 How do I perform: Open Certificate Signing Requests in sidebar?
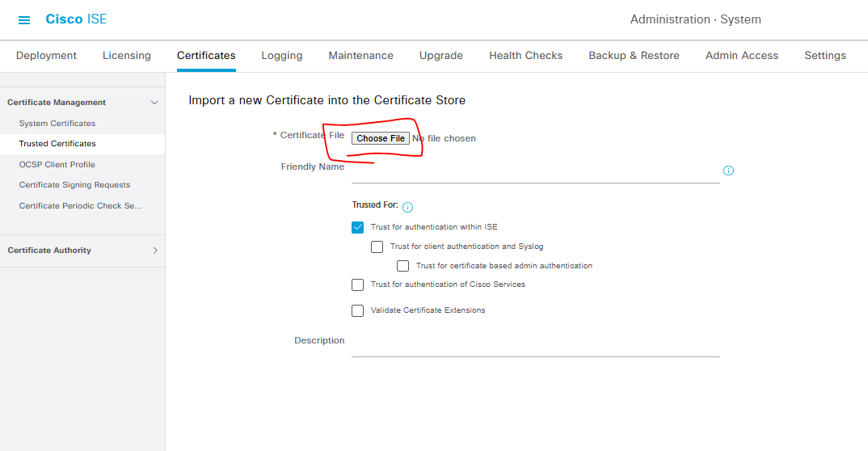pyautogui.click(x=74, y=185)
